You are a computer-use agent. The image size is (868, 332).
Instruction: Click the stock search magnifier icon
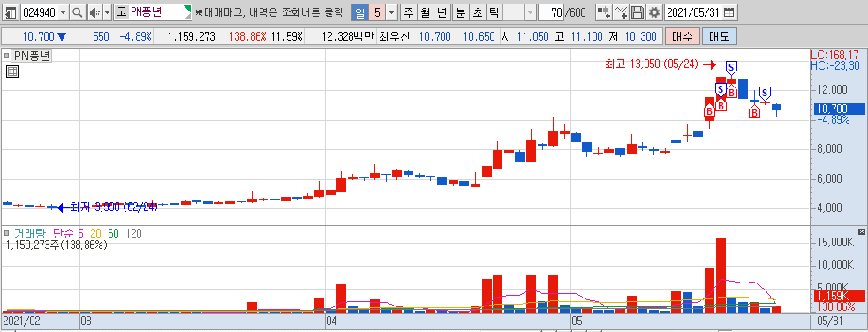point(78,12)
